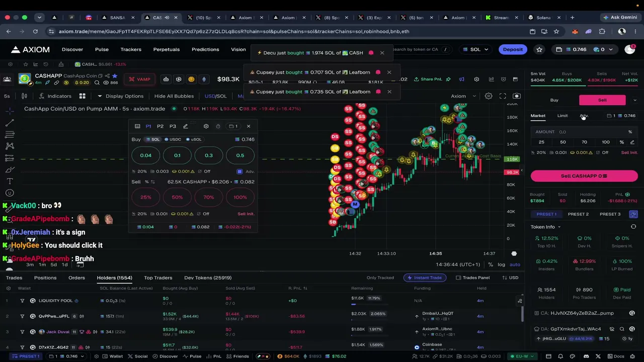
Task: Open the Display Options dropdown
Action: 120,96
